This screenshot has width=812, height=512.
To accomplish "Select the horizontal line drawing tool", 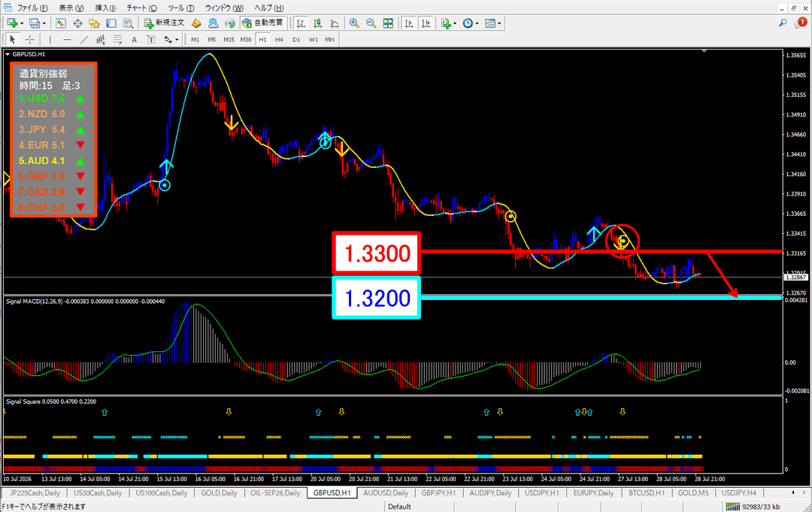I will [x=67, y=40].
